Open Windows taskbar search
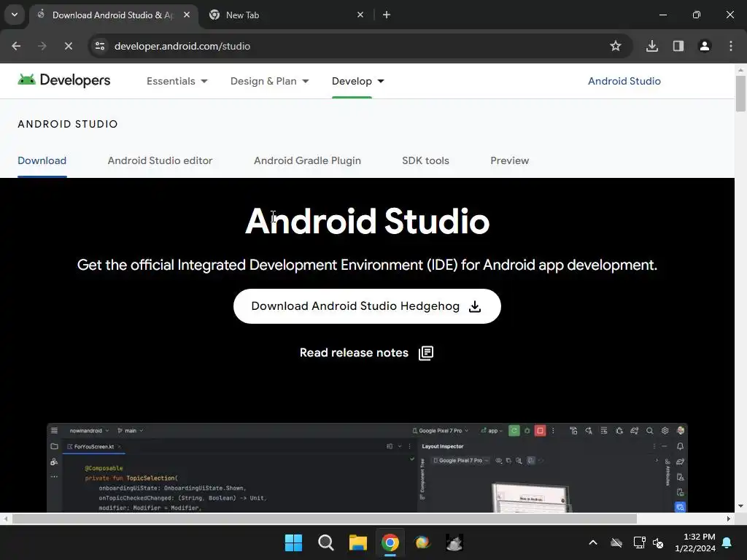 point(326,542)
